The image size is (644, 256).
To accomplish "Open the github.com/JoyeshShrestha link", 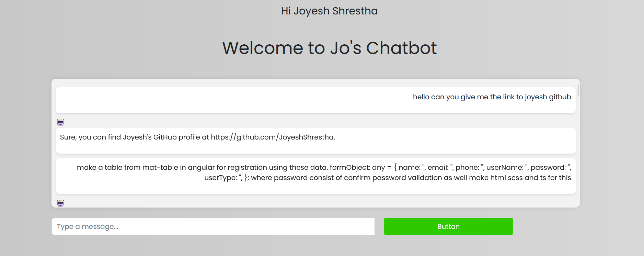I will click(x=273, y=137).
